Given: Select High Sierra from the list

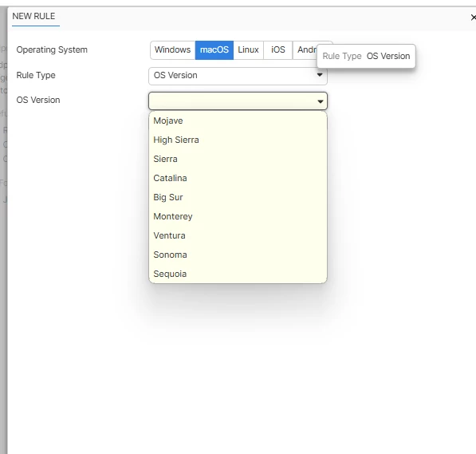Looking at the screenshot, I should tap(238, 140).
